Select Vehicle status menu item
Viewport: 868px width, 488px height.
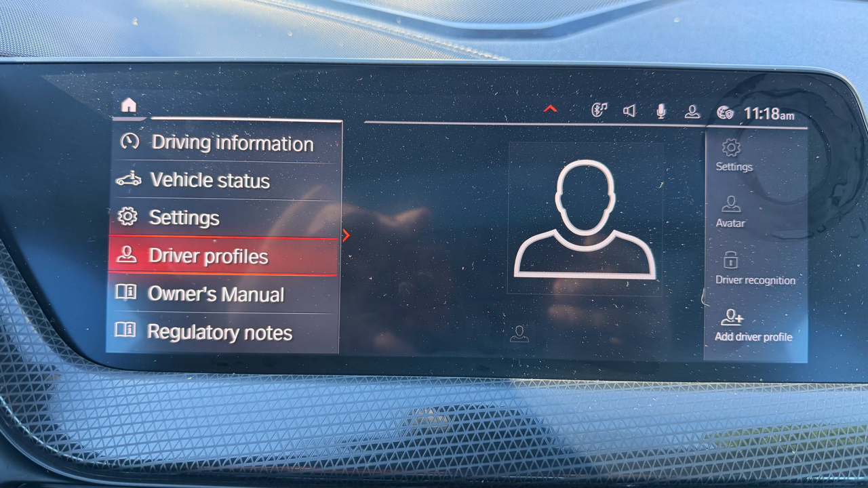coord(210,180)
